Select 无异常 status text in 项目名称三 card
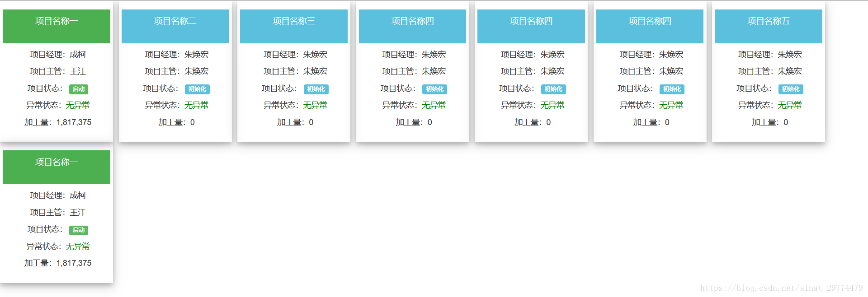 pyautogui.click(x=315, y=105)
